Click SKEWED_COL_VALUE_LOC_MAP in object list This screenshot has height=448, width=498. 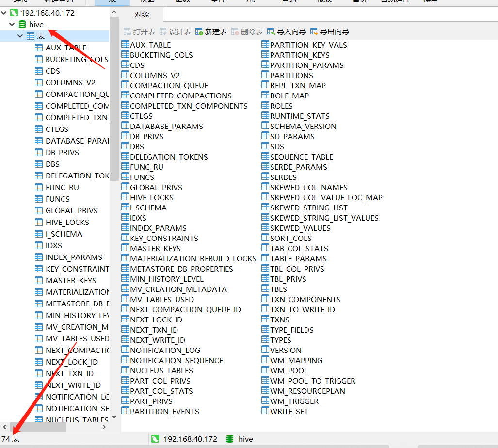click(326, 198)
